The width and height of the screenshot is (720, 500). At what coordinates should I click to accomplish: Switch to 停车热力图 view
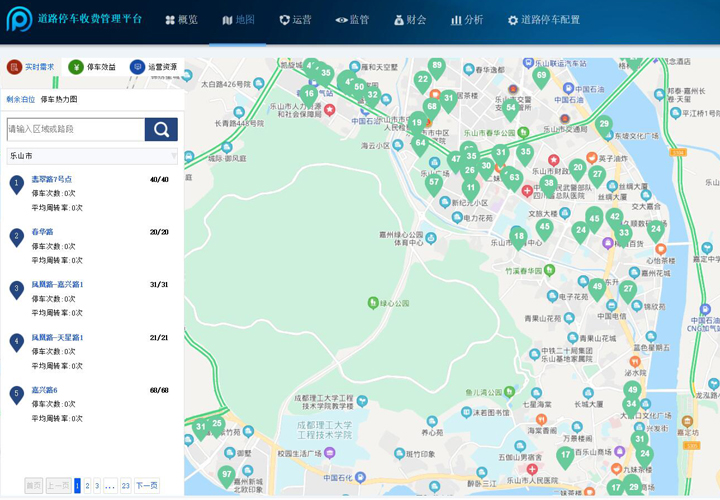click(x=59, y=100)
